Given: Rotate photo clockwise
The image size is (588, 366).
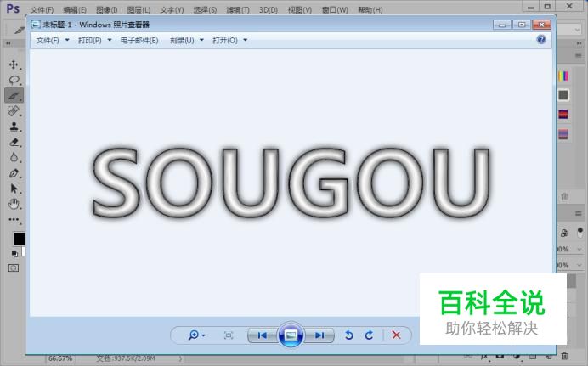Looking at the screenshot, I should pyautogui.click(x=369, y=335).
